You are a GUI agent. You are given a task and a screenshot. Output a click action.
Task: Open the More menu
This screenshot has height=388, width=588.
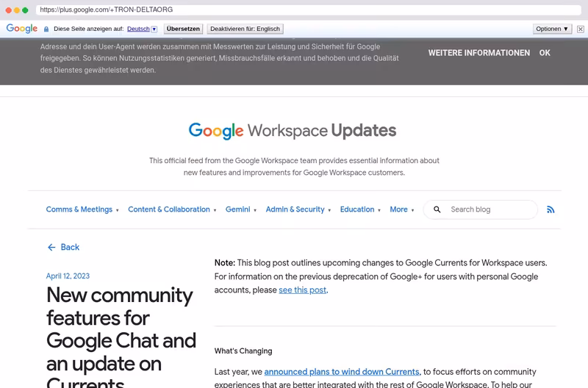(398, 209)
